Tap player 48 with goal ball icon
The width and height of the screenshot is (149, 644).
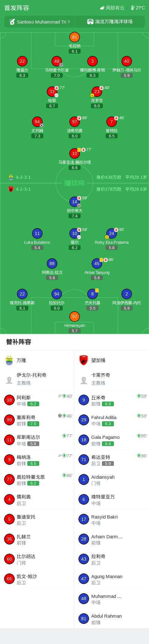[57, 61]
